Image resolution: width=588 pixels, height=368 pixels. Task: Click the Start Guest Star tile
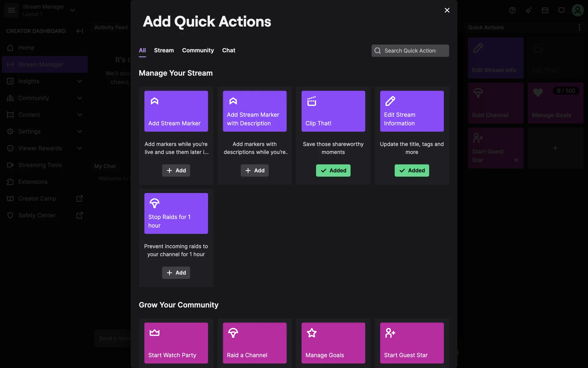[412, 343]
